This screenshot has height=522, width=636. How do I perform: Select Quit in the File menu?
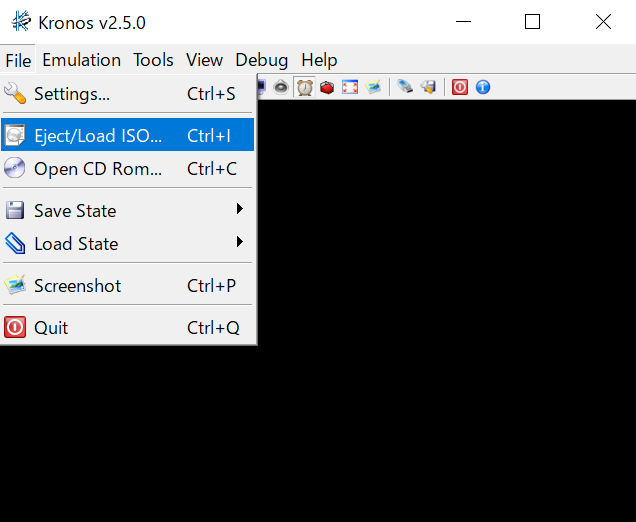tap(127, 327)
